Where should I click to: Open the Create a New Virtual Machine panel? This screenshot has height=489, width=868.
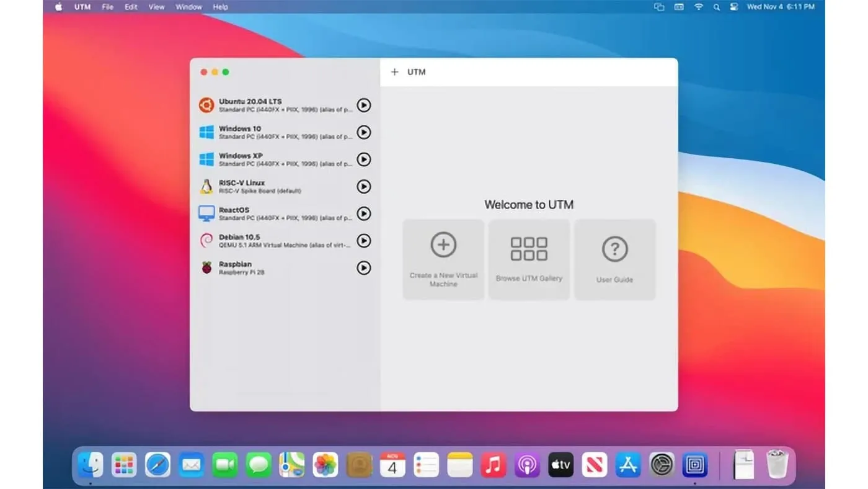443,259
